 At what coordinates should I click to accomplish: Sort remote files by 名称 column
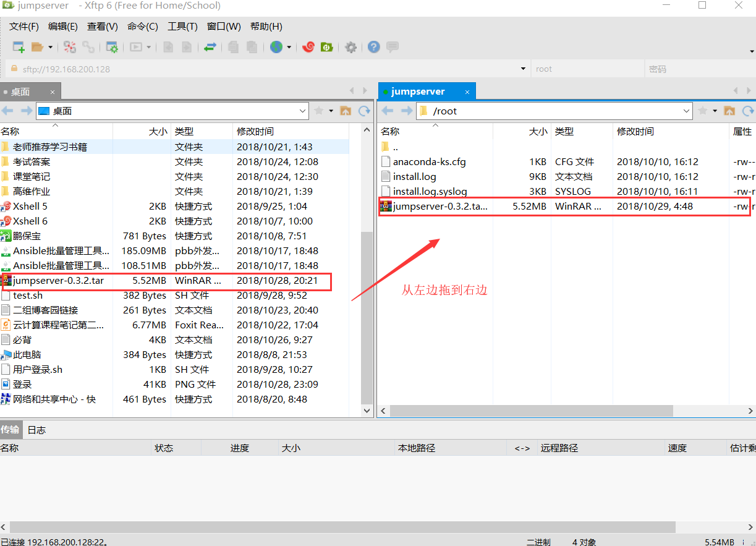435,131
